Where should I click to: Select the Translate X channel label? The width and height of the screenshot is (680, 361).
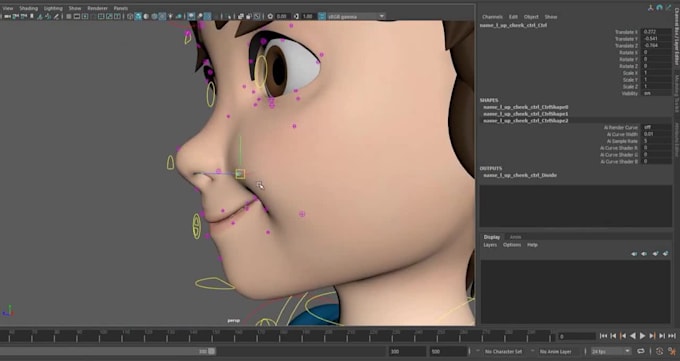pyautogui.click(x=626, y=32)
